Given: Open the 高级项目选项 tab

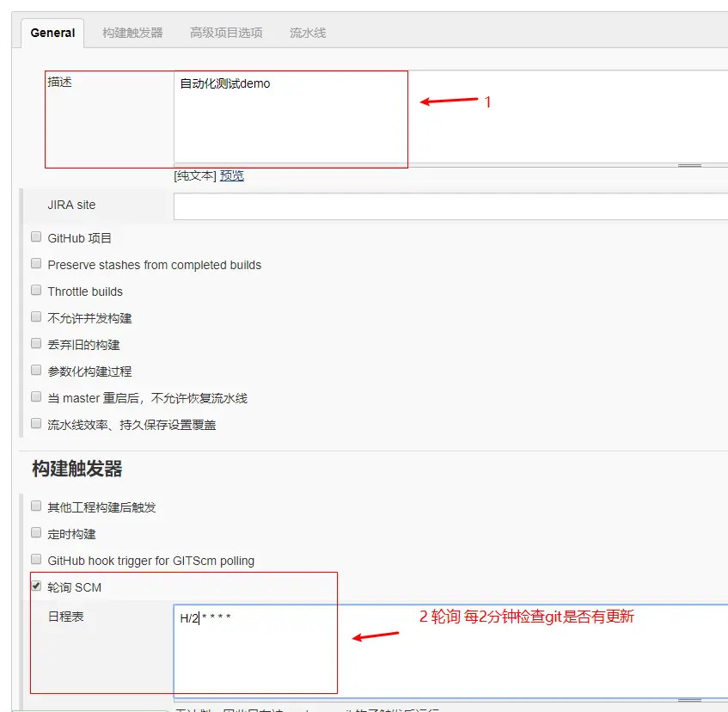Looking at the screenshot, I should coord(226,33).
